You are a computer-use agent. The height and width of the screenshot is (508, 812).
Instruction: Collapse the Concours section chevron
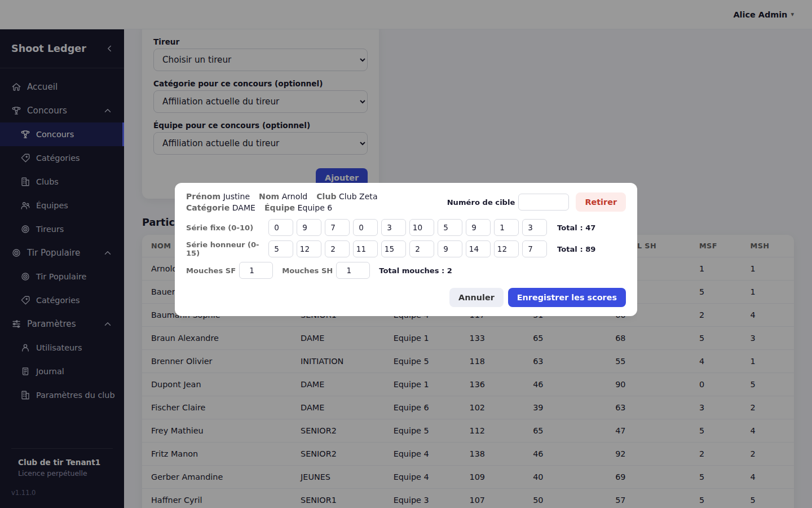coord(108,111)
